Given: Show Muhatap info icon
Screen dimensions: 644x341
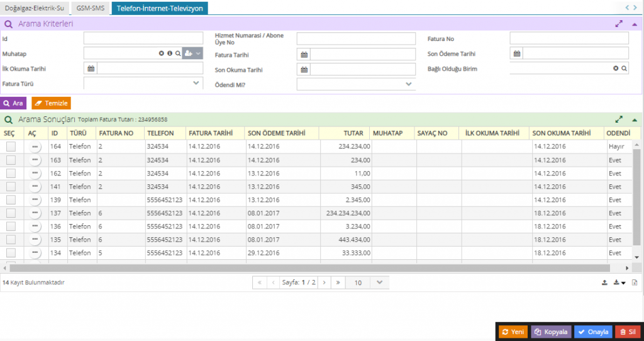Looking at the screenshot, I should (x=170, y=53).
